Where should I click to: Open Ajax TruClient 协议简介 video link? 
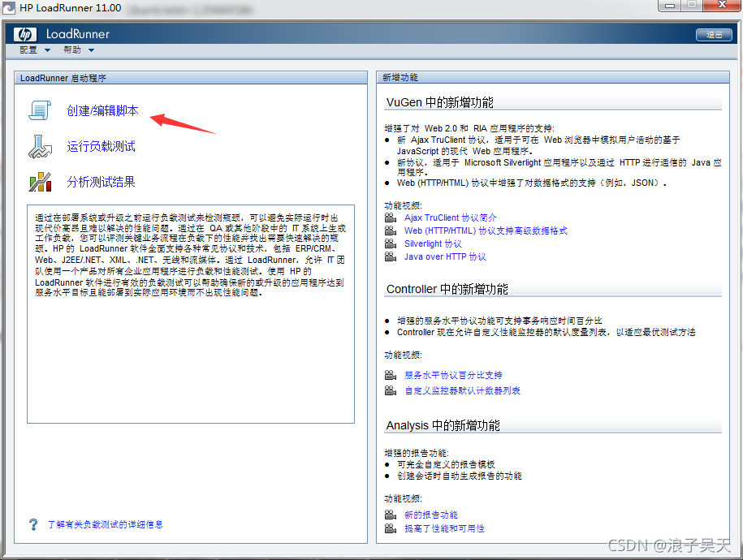[x=450, y=218]
